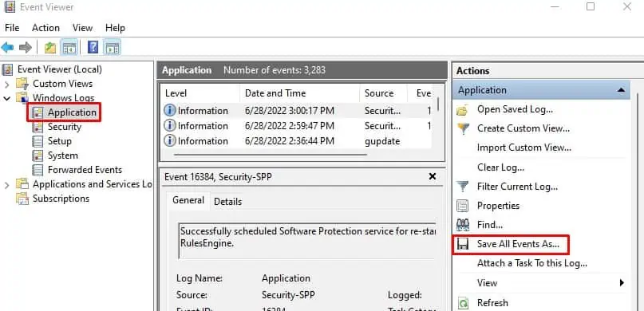Expand Applications and Services Logs node

click(x=6, y=186)
